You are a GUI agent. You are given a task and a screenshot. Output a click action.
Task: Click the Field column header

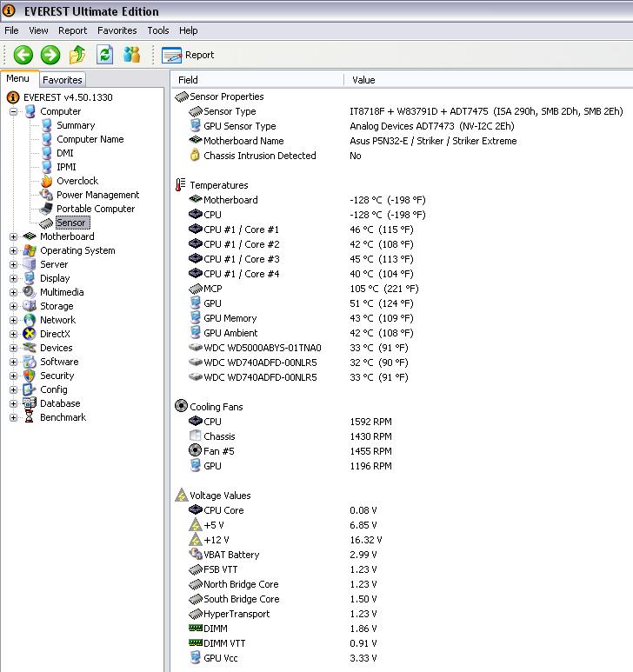pos(257,80)
